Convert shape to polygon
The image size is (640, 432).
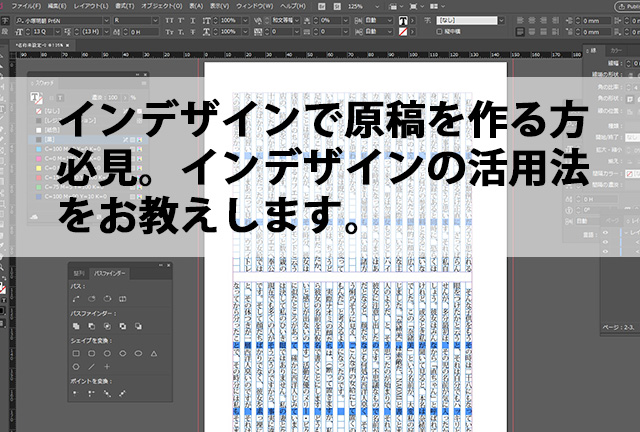(76, 367)
